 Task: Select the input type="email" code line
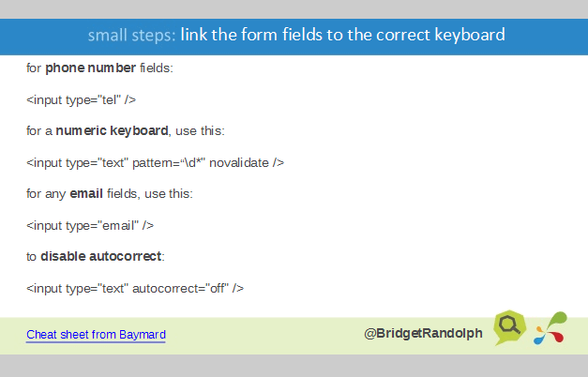click(x=90, y=225)
